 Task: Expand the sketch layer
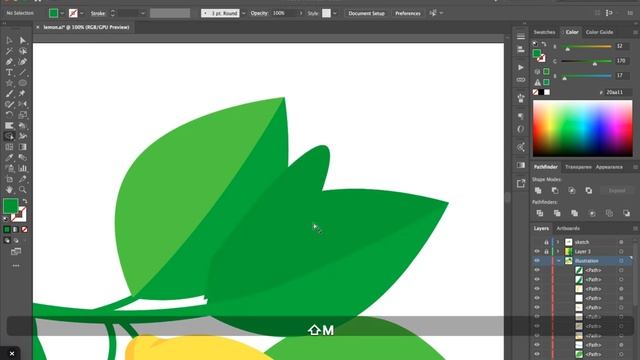tap(558, 242)
